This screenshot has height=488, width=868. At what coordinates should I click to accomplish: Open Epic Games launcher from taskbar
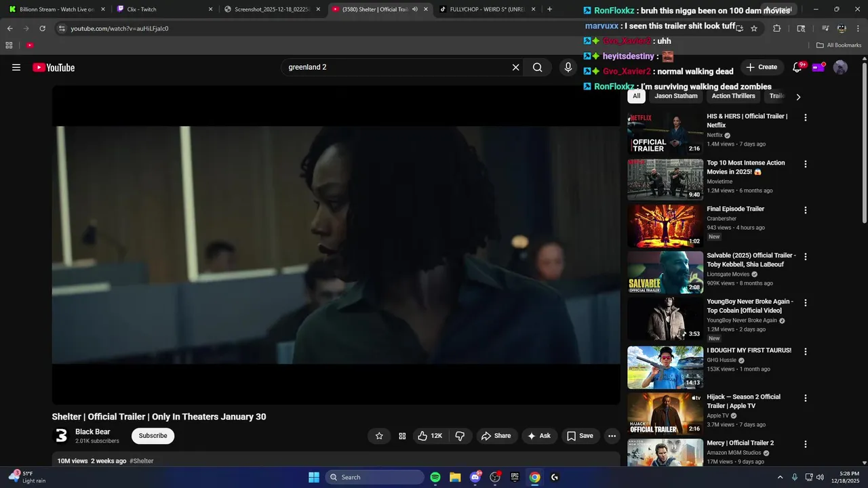click(515, 477)
